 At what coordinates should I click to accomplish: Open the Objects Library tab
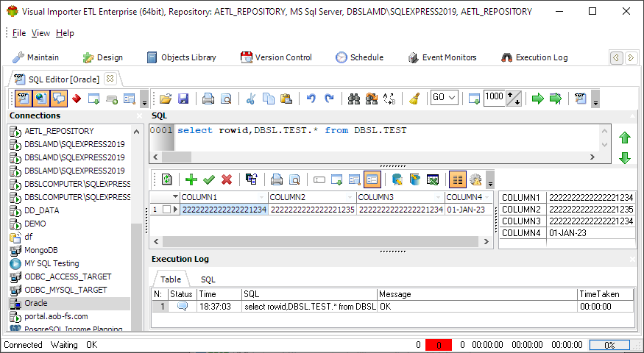click(181, 57)
